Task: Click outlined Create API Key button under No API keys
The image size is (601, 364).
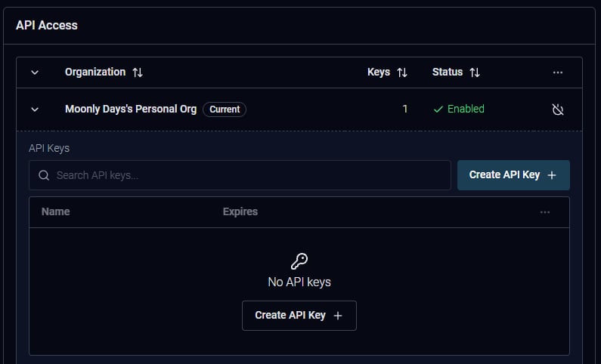Action: 299,316
